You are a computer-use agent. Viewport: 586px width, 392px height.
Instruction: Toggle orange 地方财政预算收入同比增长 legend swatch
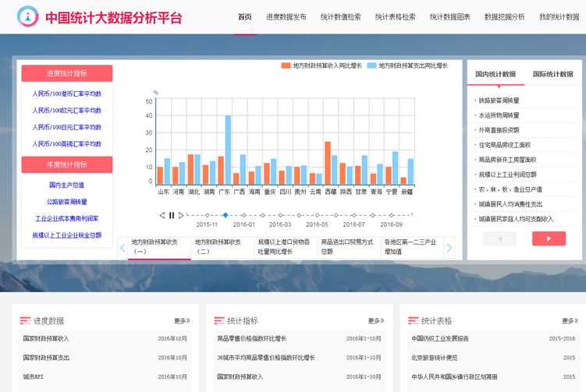pos(286,65)
